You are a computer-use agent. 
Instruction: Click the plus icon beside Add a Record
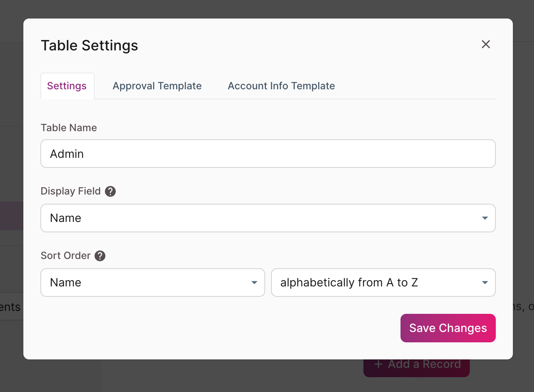point(378,364)
